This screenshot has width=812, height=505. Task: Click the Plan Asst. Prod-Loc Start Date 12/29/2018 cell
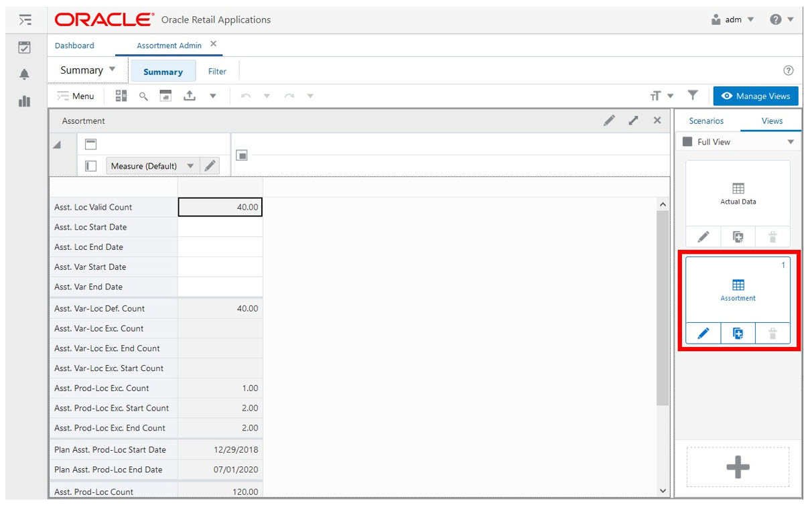[x=220, y=449]
